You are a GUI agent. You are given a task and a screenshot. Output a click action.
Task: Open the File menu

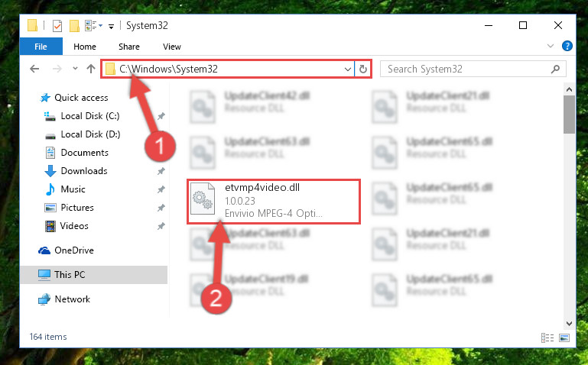(x=41, y=47)
